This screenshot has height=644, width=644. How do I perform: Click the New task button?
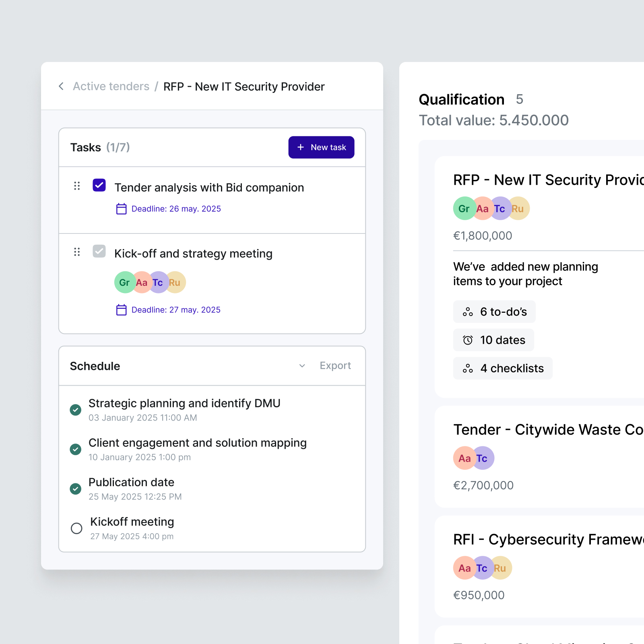(321, 147)
